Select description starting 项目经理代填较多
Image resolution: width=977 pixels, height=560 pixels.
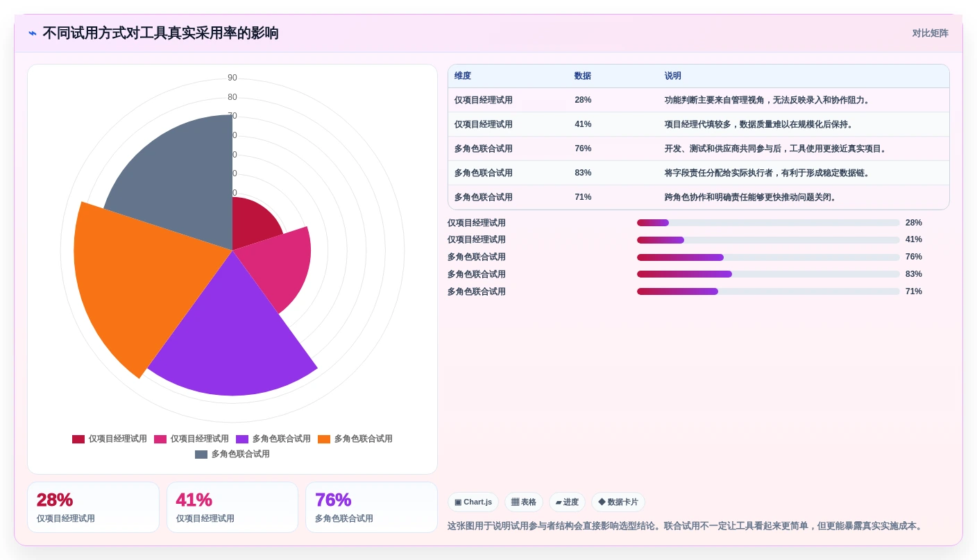tap(760, 124)
